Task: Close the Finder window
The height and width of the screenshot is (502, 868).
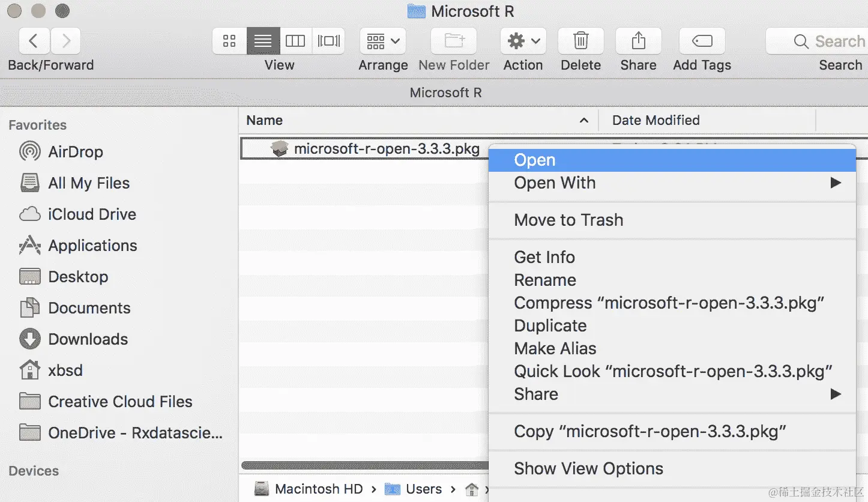Action: (16, 11)
